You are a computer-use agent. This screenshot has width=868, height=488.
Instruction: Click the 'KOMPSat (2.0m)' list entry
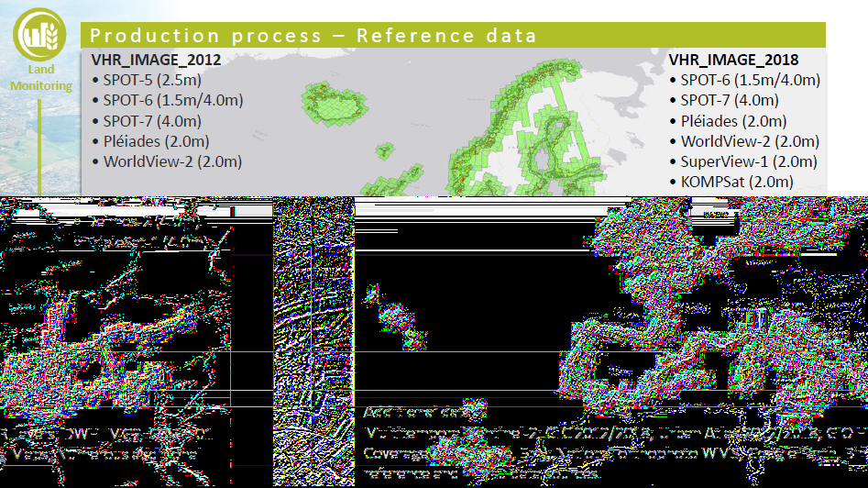pyautogui.click(x=737, y=182)
